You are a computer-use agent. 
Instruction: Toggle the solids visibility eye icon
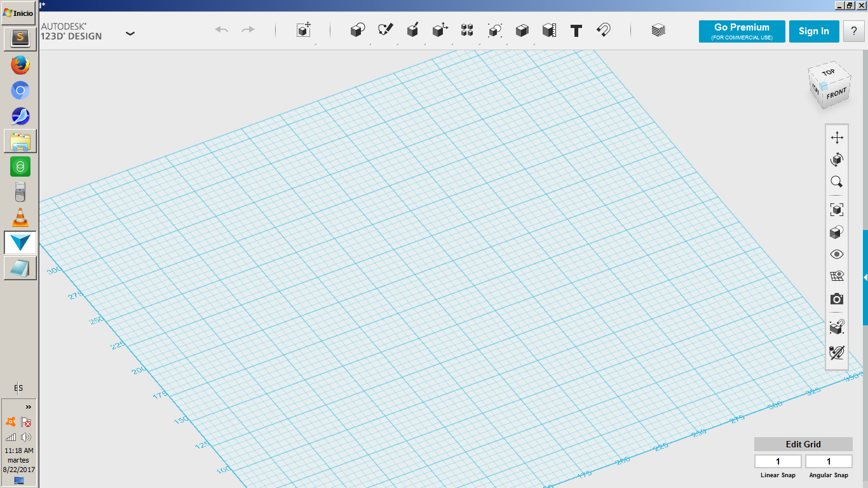tap(837, 254)
